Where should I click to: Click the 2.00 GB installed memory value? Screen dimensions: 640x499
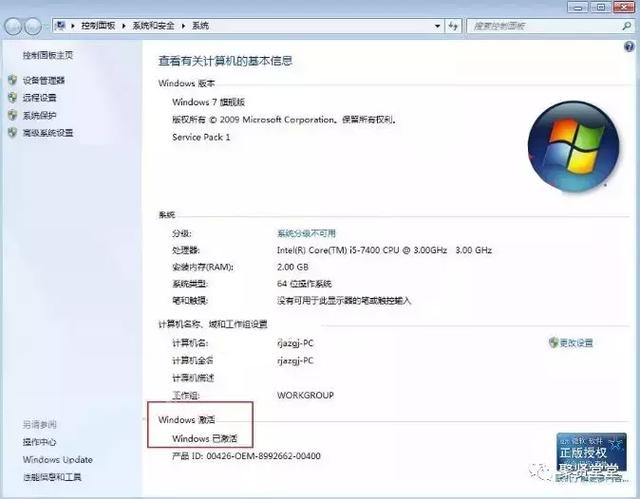click(x=293, y=267)
